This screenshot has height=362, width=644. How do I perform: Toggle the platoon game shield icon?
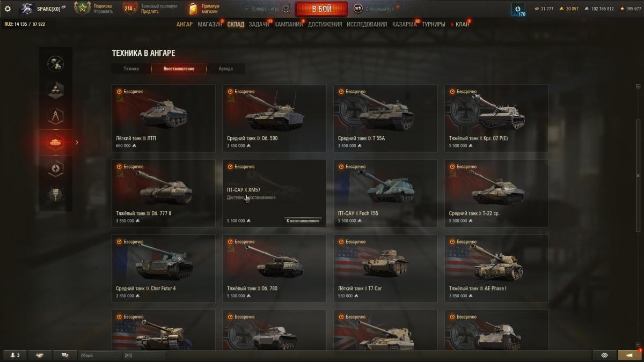coord(286,9)
